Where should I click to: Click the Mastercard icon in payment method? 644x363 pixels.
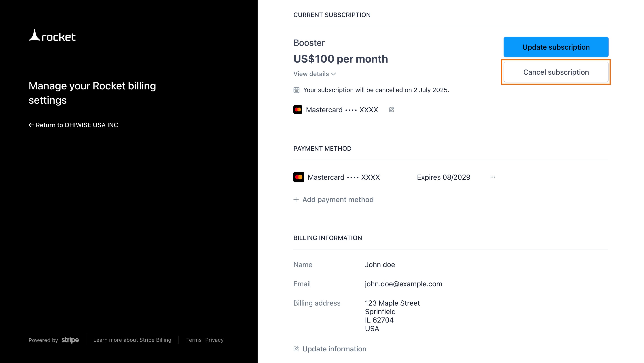click(299, 177)
